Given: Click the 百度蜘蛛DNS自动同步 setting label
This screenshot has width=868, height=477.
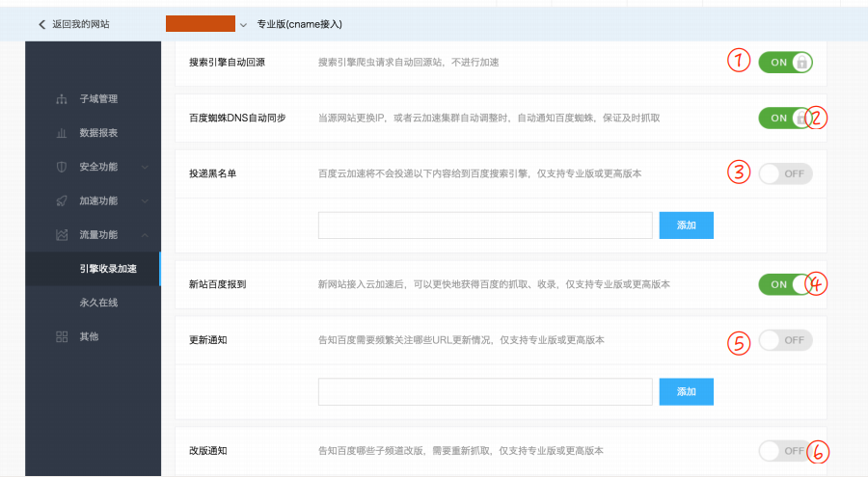Looking at the screenshot, I should coord(237,118).
